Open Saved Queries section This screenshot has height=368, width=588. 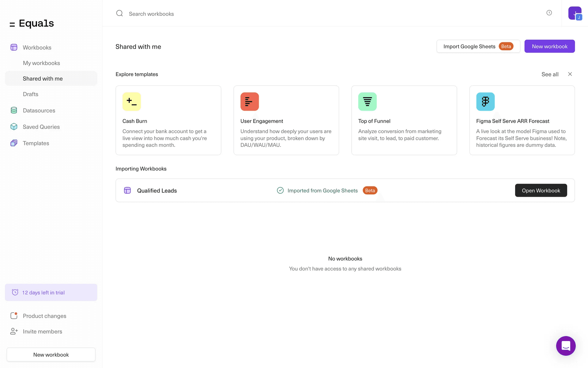pos(41,127)
